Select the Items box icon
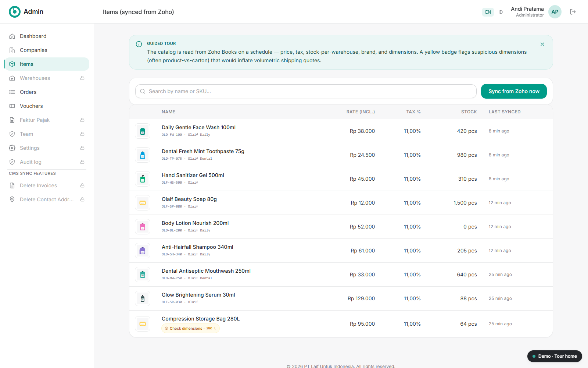The image size is (588, 368). click(x=12, y=64)
